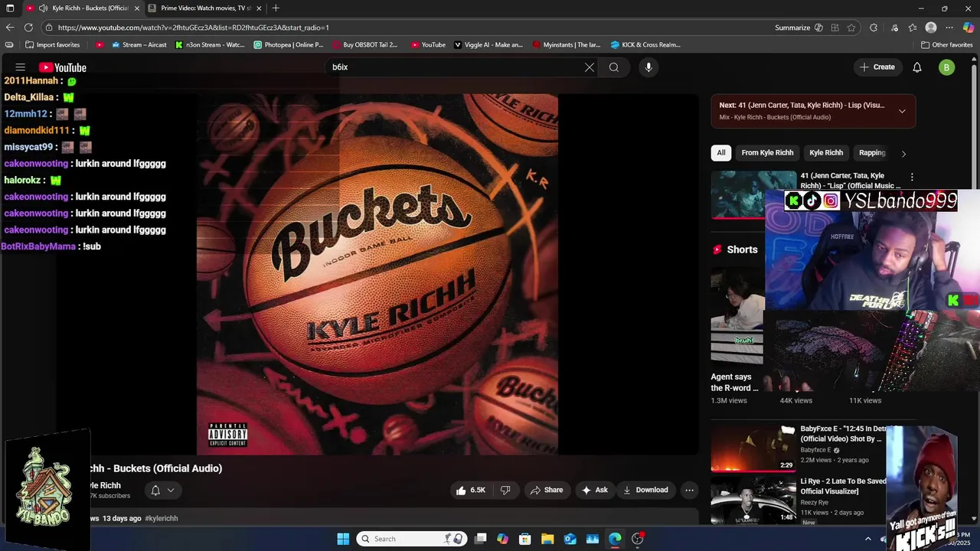
Task: Open the Edge tab actions menu
Action: pyautogui.click(x=10, y=8)
